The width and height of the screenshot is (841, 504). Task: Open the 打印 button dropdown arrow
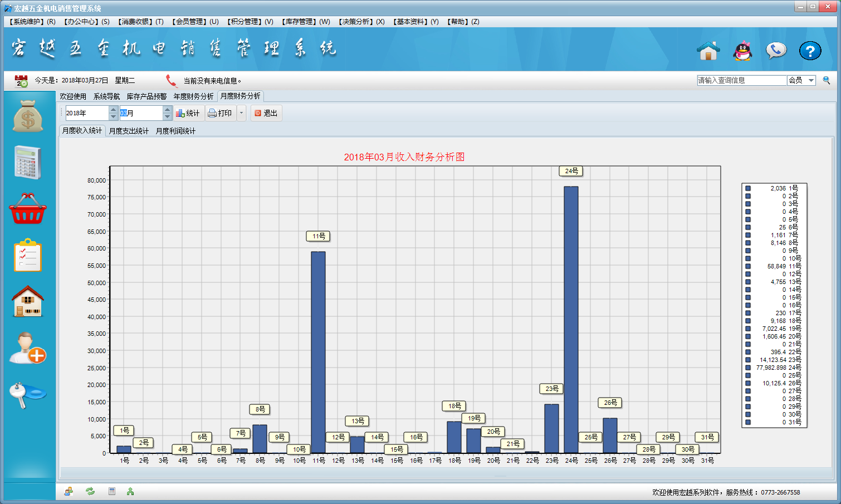(241, 113)
